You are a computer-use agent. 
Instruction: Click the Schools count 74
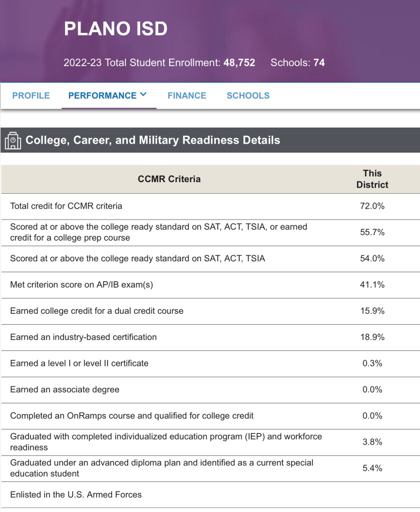(319, 63)
